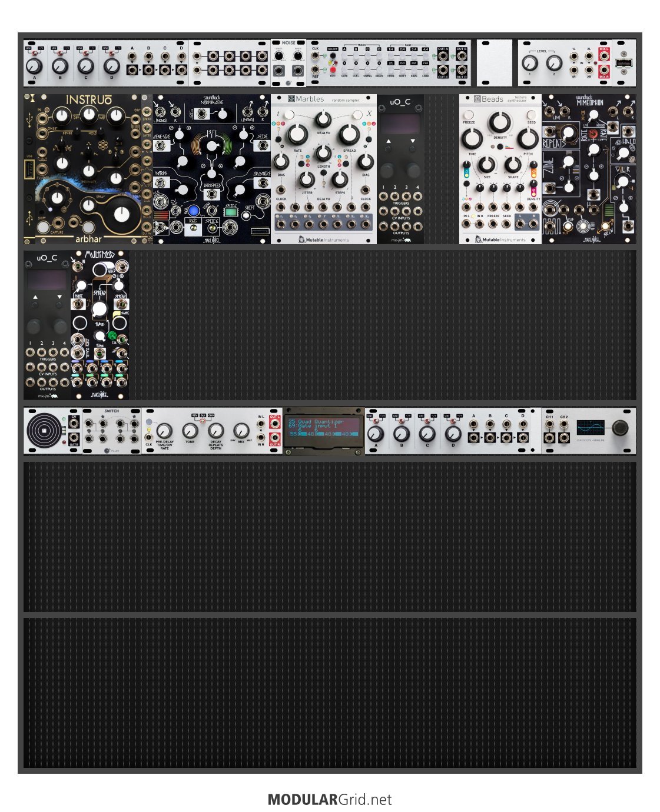Click the oscilloscope module's black knob

click(x=620, y=428)
